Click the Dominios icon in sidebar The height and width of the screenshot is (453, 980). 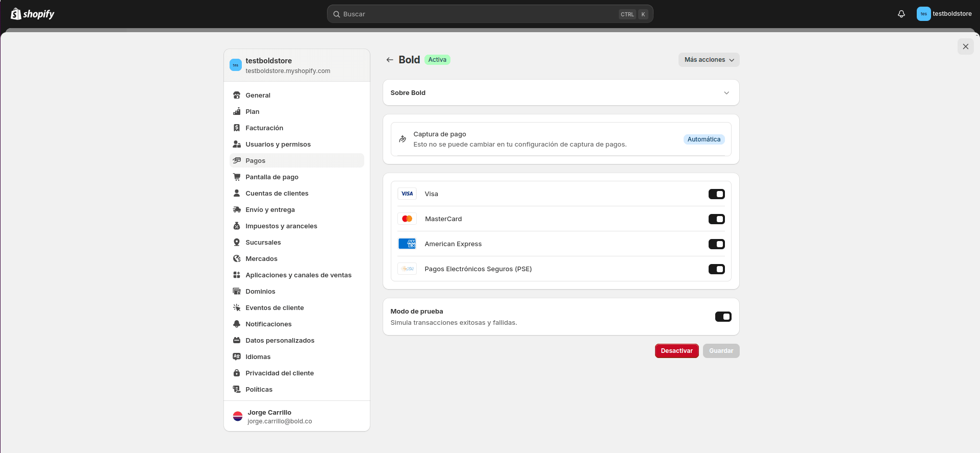[x=237, y=292]
